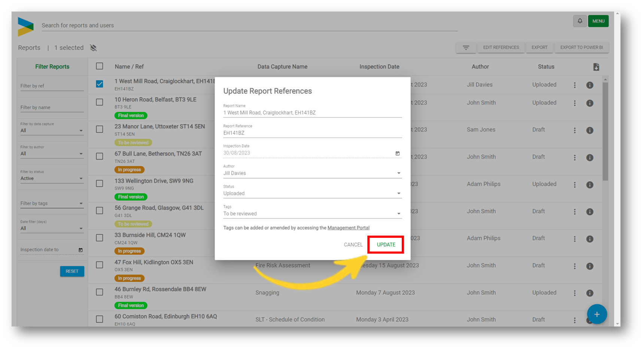The image size is (644, 350).
Task: Show info for Sam Jones report
Action: [x=590, y=131]
